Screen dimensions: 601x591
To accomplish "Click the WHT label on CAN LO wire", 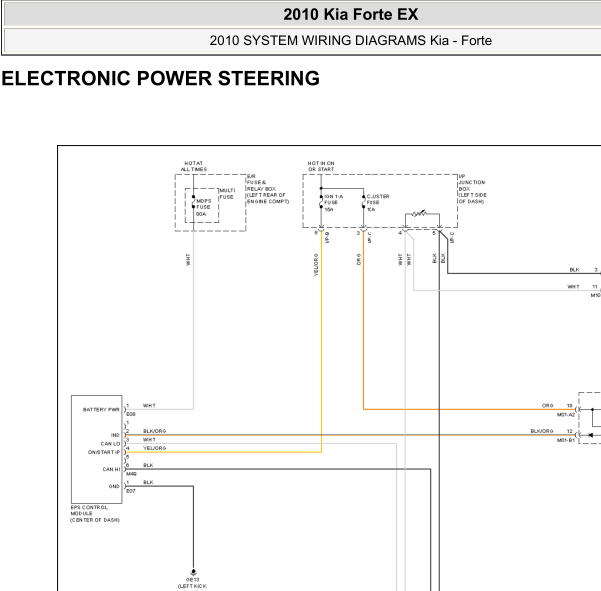I will (149, 440).
